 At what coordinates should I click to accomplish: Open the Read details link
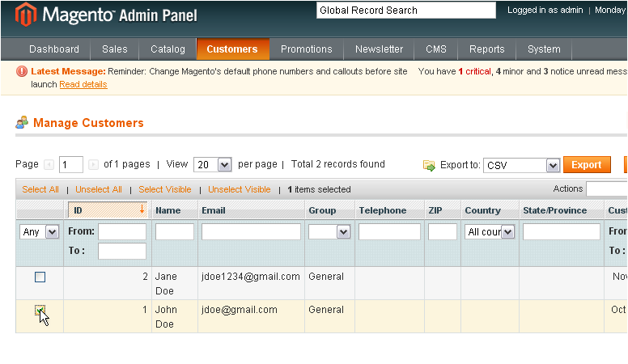[83, 84]
